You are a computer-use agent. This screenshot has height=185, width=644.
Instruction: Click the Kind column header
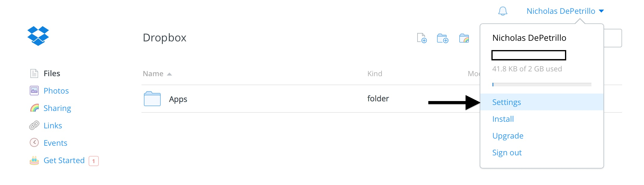(375, 74)
